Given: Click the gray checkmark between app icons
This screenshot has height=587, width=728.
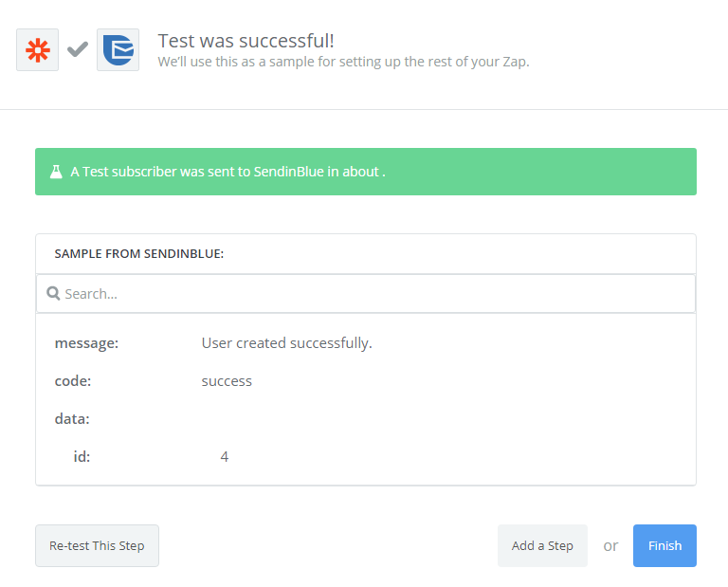Looking at the screenshot, I should pyautogui.click(x=78, y=49).
